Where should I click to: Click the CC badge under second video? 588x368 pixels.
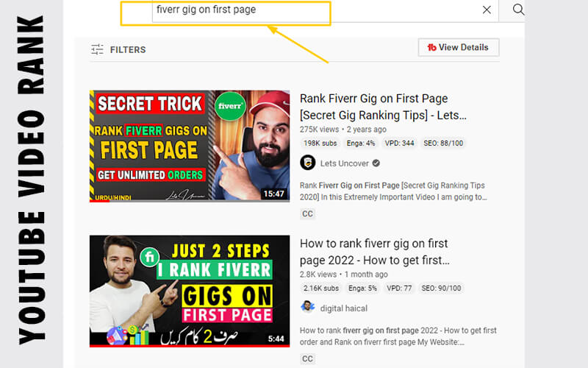point(307,358)
